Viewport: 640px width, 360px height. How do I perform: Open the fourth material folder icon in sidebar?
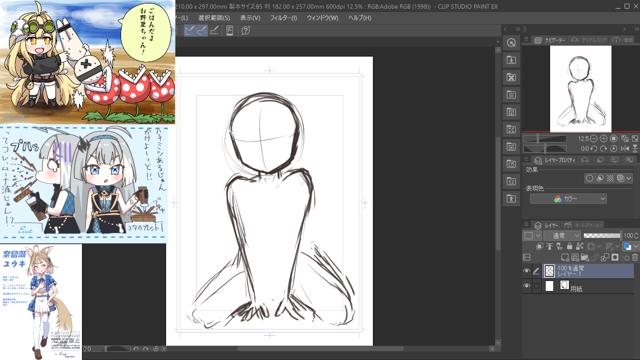pyautogui.click(x=511, y=112)
